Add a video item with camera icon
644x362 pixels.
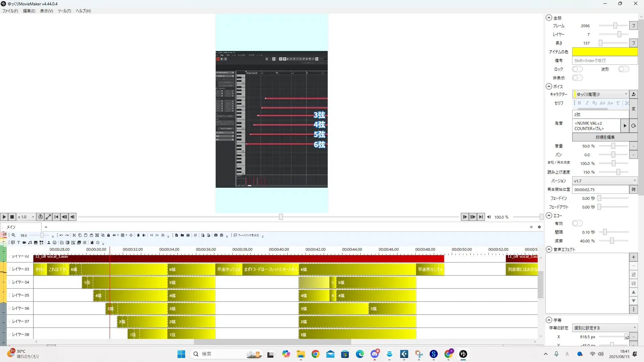tap(24, 243)
